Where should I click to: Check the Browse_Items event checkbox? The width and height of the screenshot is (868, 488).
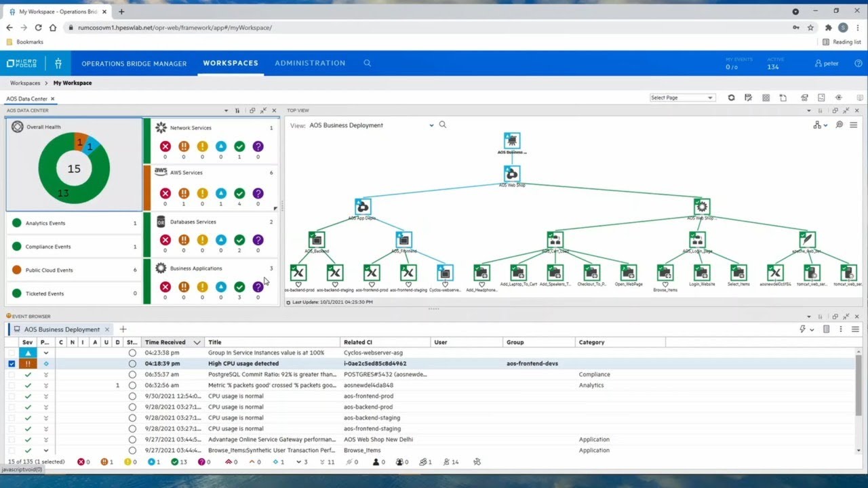12,450
